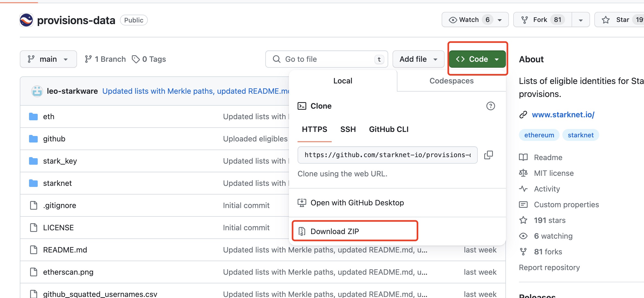Open the www.starknet.io link
Viewport: 644px width, 298px height.
tap(563, 115)
